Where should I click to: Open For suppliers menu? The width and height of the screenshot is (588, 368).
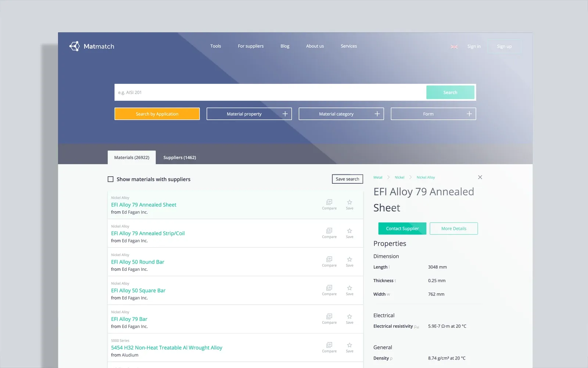[251, 46]
